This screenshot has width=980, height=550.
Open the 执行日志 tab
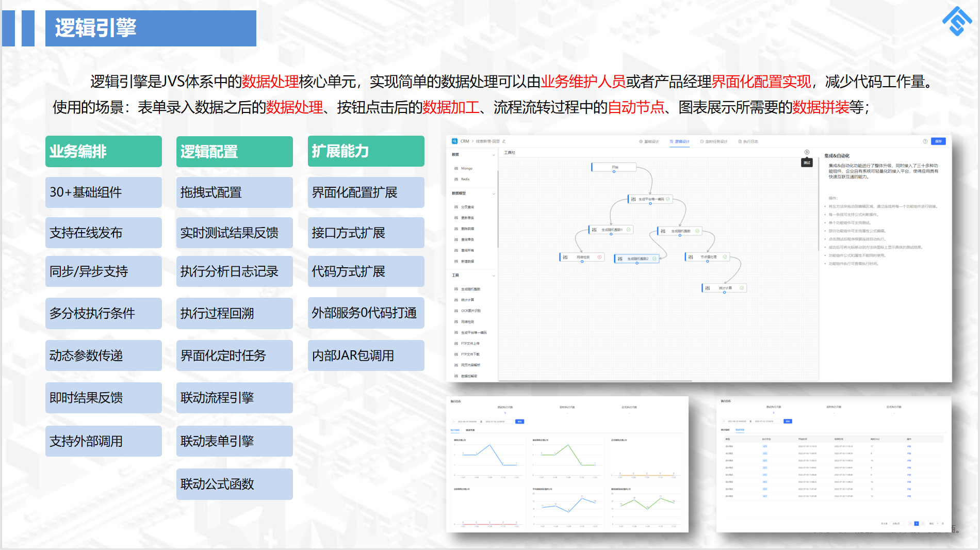748,141
